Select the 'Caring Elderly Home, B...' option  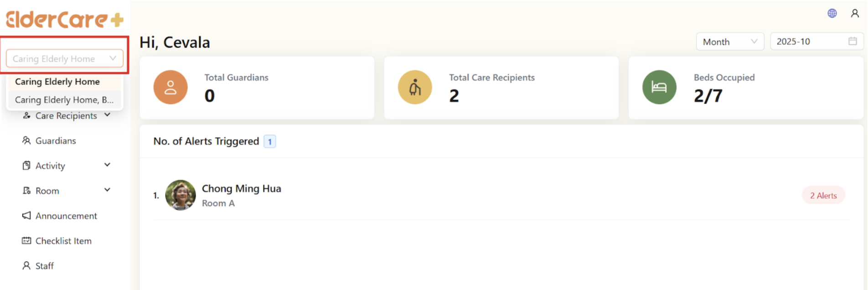point(64,100)
